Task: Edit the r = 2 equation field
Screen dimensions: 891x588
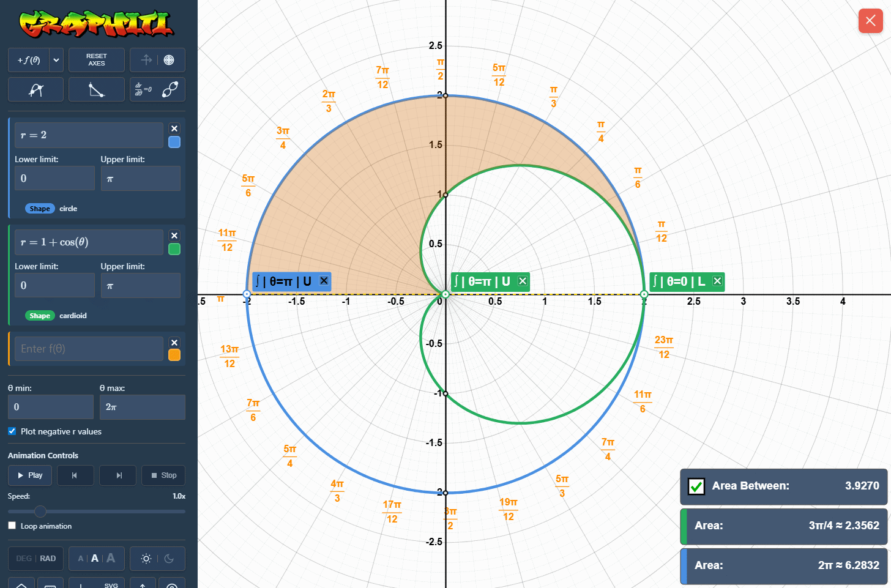Action: (89, 135)
